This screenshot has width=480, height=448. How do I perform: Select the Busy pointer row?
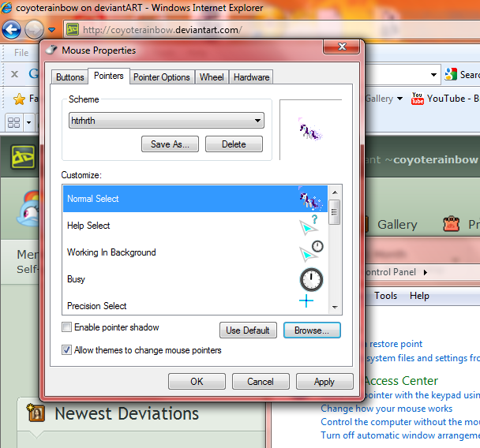click(x=195, y=279)
